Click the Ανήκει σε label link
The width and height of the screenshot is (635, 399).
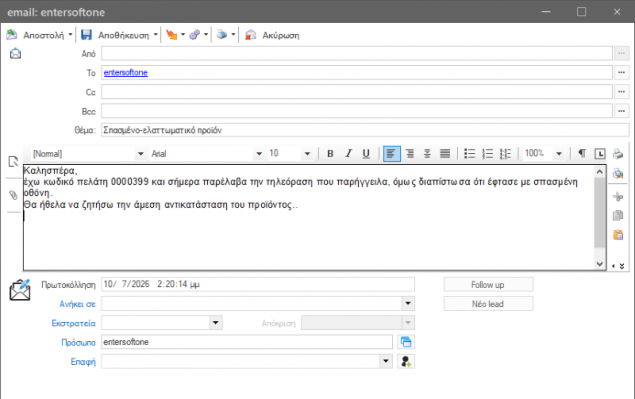click(77, 304)
